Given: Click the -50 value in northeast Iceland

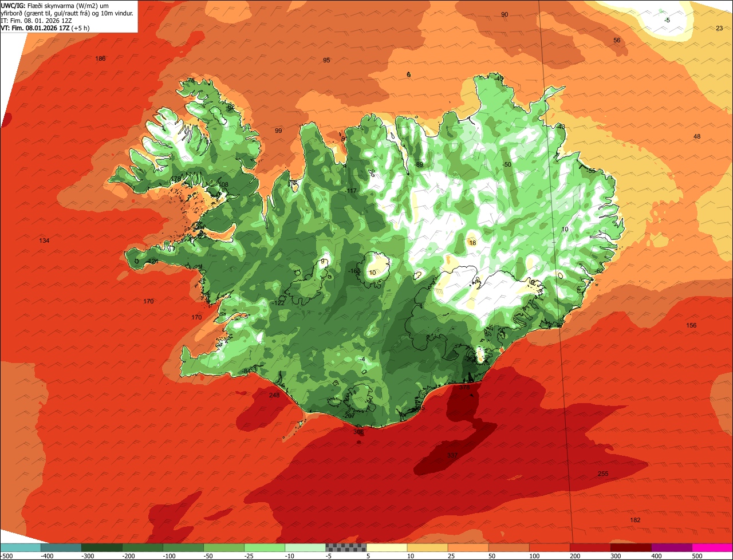Looking at the screenshot, I should click(x=506, y=164).
